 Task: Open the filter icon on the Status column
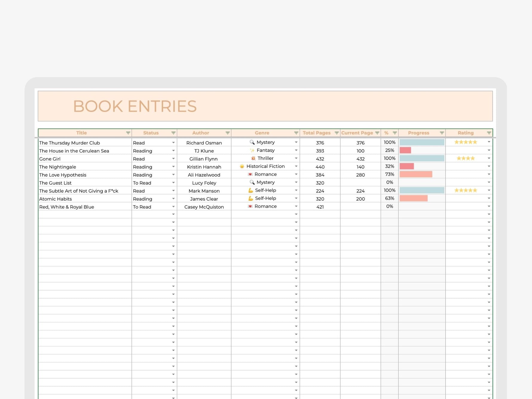pyautogui.click(x=173, y=133)
